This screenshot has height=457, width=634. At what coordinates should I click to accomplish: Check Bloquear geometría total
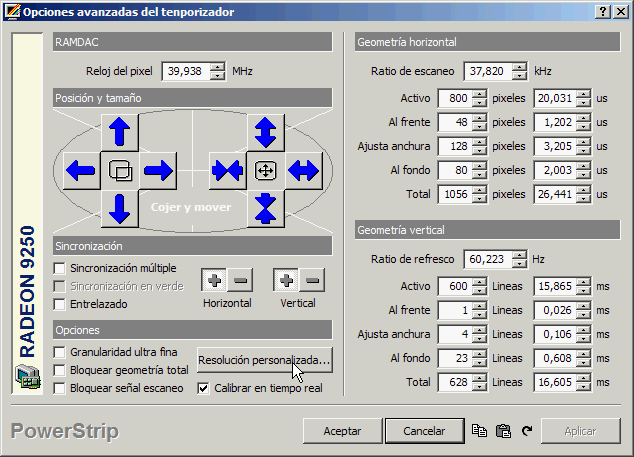click(x=59, y=370)
